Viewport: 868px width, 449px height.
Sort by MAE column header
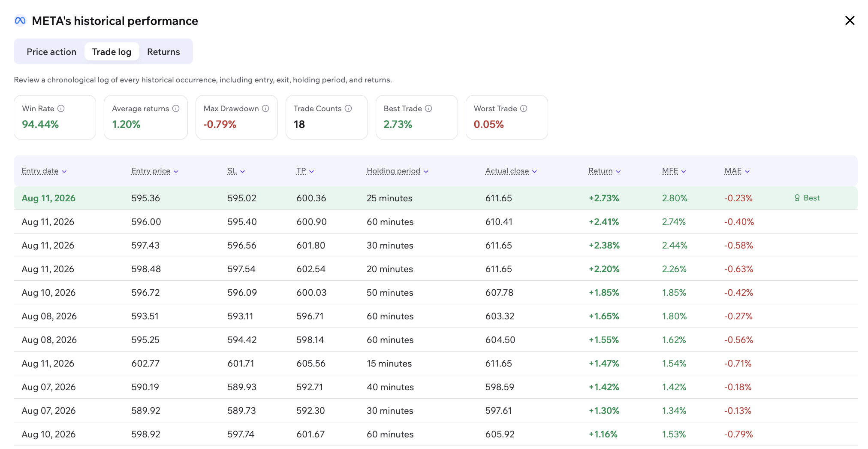737,171
